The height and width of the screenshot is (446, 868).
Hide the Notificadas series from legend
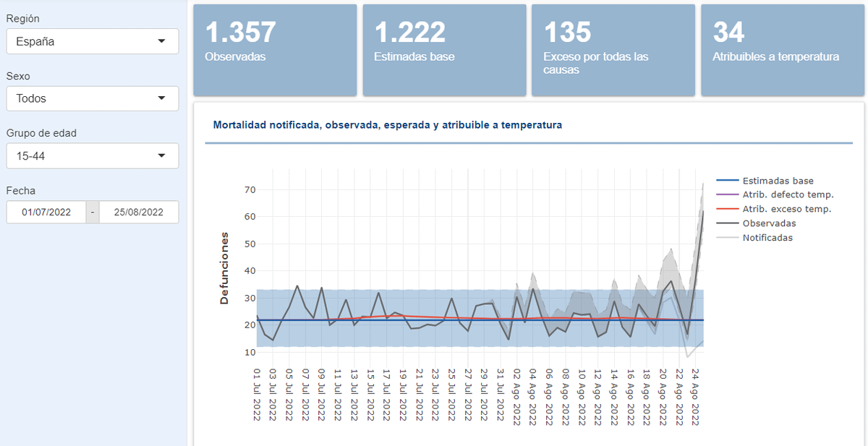pyautogui.click(x=767, y=237)
